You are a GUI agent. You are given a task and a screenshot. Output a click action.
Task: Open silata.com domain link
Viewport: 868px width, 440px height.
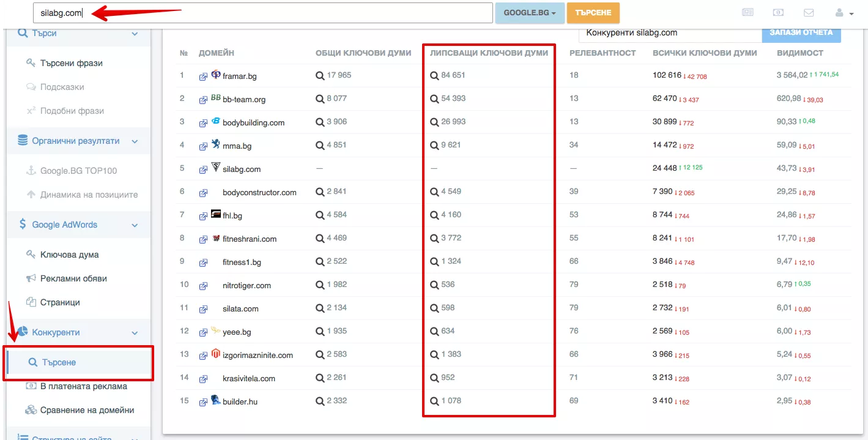(240, 309)
